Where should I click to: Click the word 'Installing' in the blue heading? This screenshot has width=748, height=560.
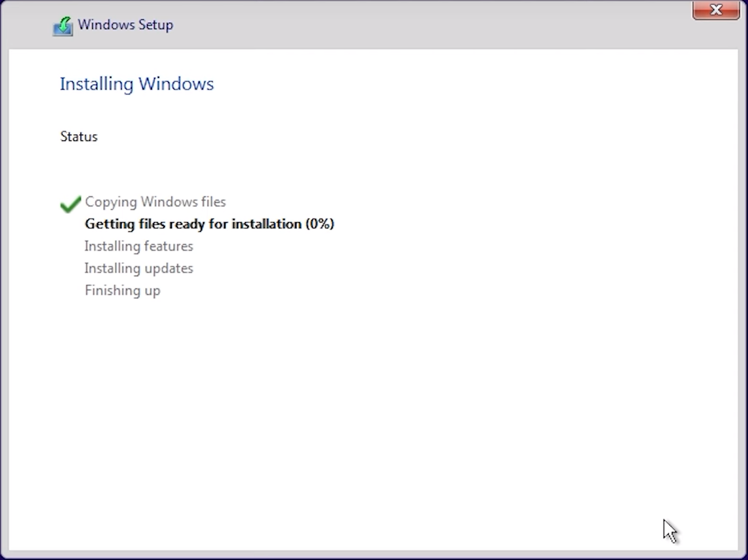tap(97, 84)
